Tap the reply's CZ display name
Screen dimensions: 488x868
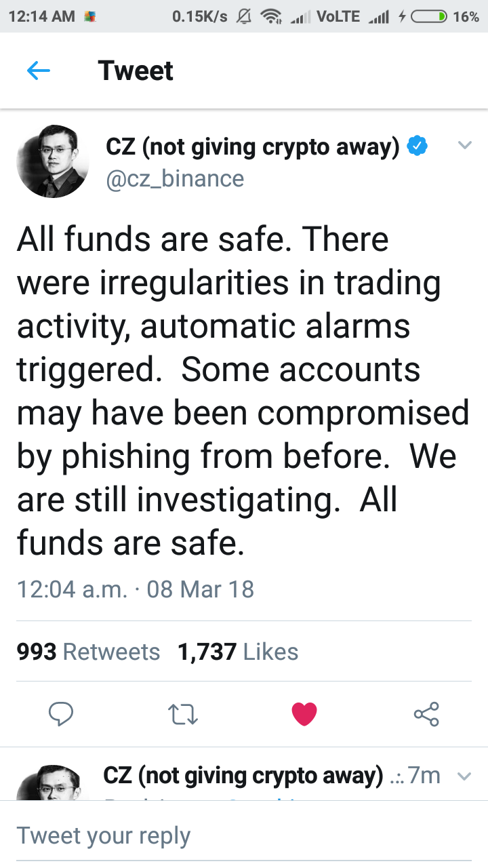coord(243,775)
